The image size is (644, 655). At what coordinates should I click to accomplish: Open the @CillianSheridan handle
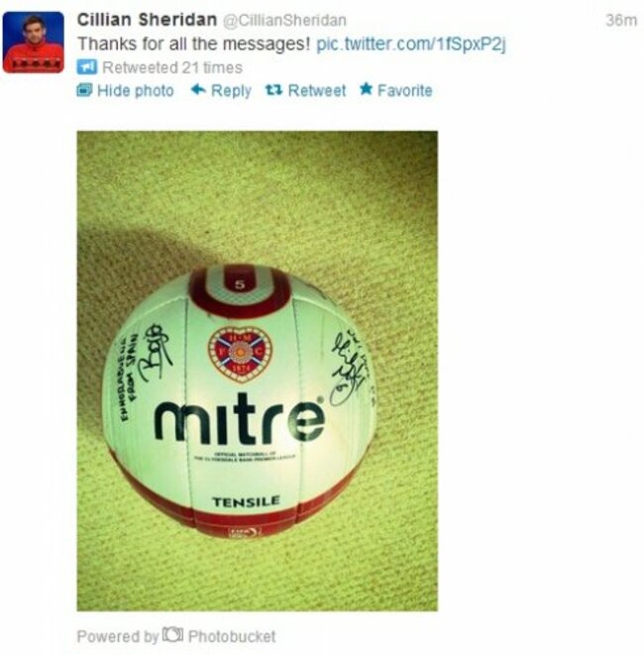284,21
